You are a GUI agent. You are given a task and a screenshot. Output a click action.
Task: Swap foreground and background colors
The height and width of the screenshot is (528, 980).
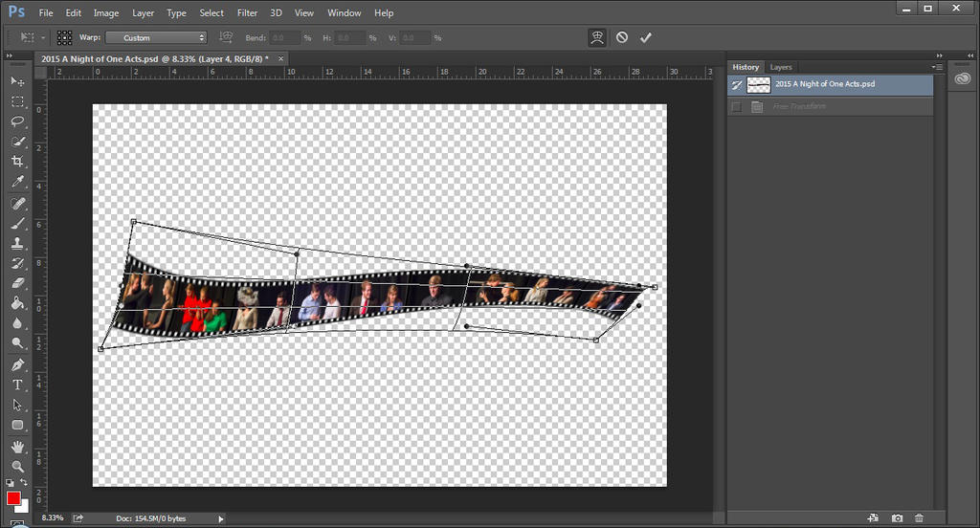[x=26, y=483]
